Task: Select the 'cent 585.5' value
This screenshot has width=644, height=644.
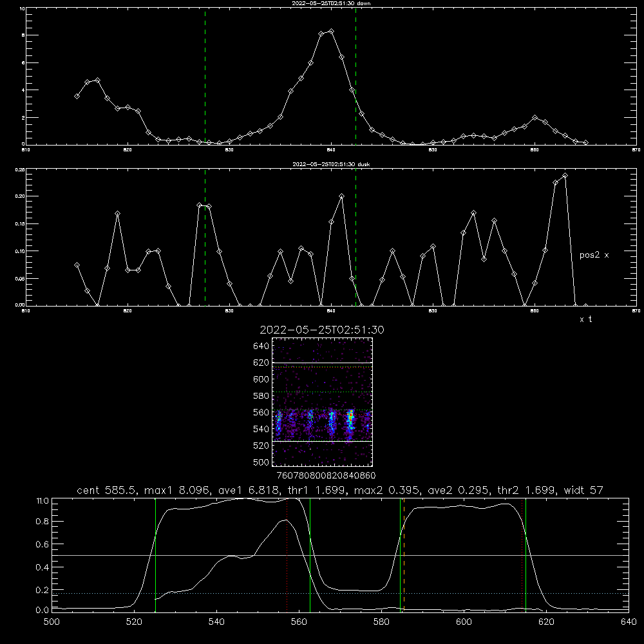Action: point(108,490)
